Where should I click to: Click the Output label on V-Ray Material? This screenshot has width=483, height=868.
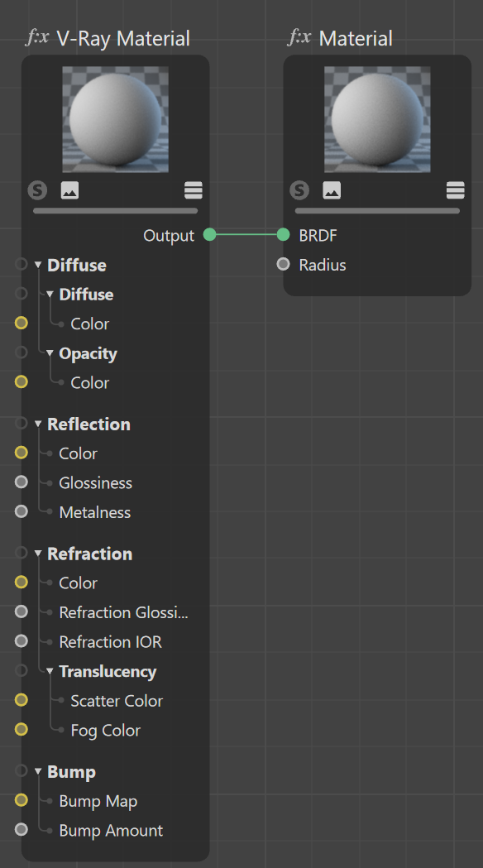(x=169, y=236)
